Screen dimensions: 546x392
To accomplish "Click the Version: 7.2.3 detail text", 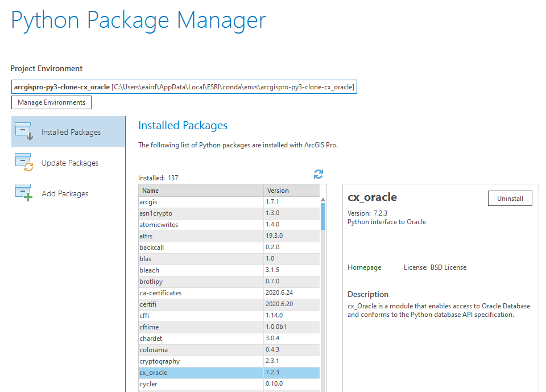I will point(367,213).
